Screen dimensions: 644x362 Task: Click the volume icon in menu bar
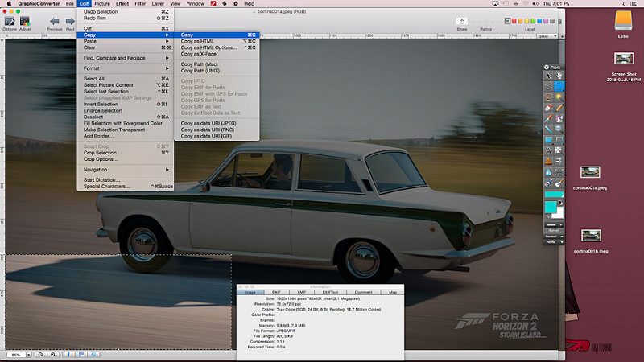[x=535, y=4]
